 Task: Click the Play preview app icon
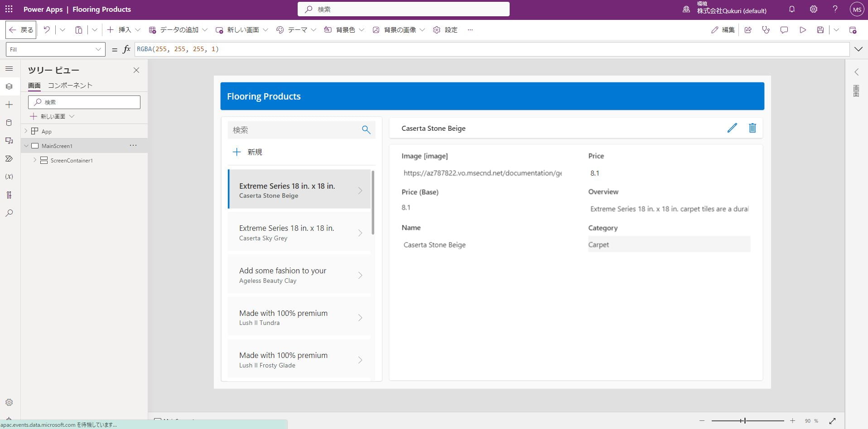pos(802,30)
